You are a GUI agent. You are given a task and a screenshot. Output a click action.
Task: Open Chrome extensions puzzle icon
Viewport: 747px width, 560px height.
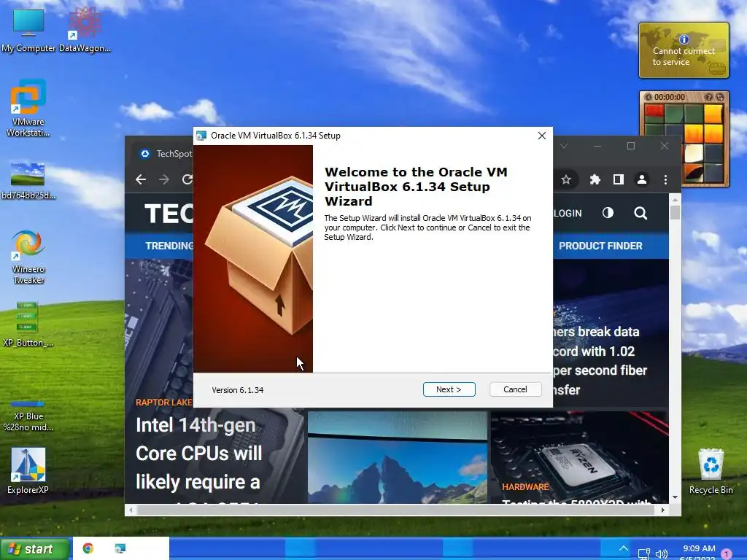pyautogui.click(x=595, y=179)
